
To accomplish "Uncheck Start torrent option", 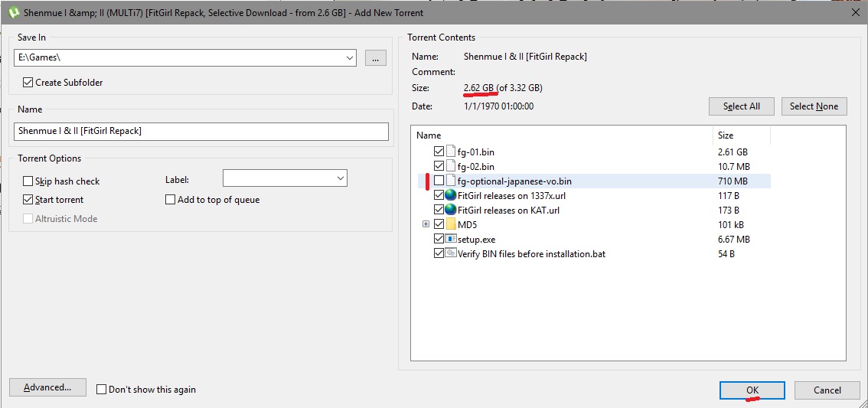I will click(28, 199).
